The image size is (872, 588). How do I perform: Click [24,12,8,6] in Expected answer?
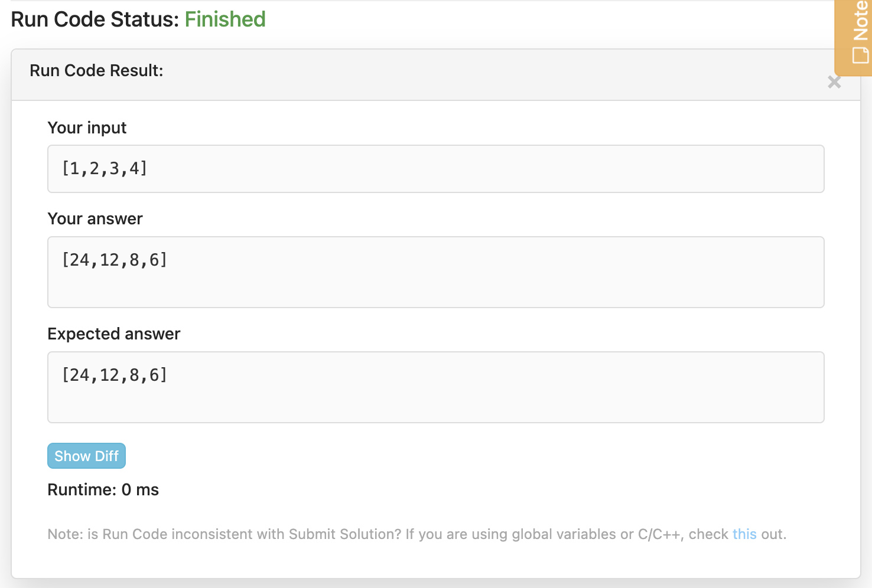(115, 375)
